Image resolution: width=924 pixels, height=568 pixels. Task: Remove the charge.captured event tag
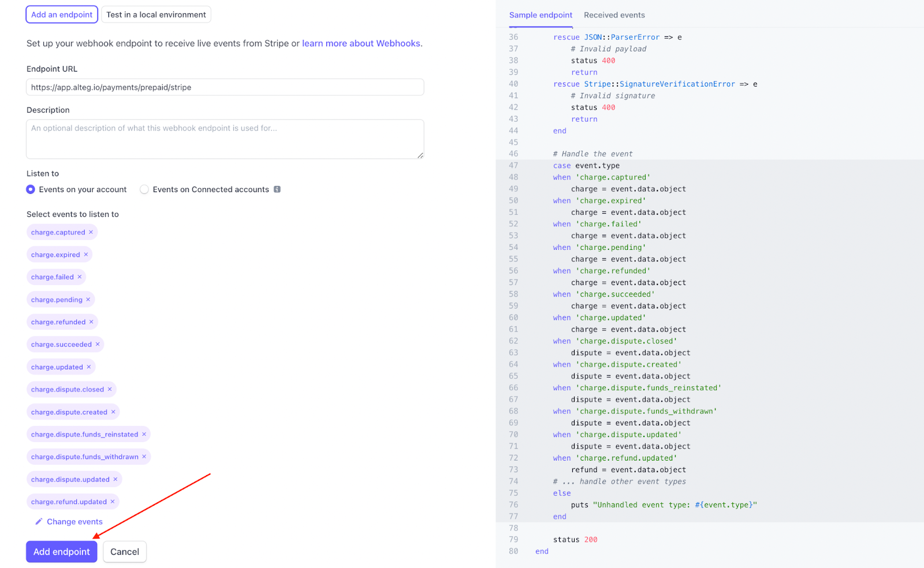click(91, 232)
